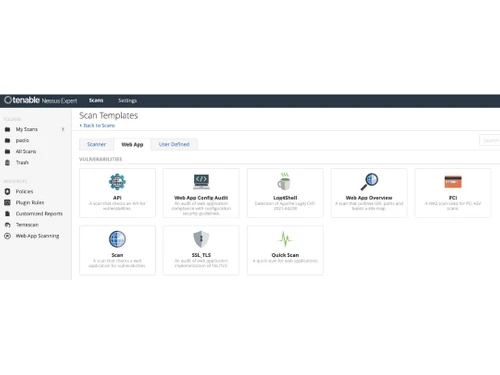The image size is (500, 375).
Task: Click the Customized Reports document icon
Action: (x=7, y=214)
